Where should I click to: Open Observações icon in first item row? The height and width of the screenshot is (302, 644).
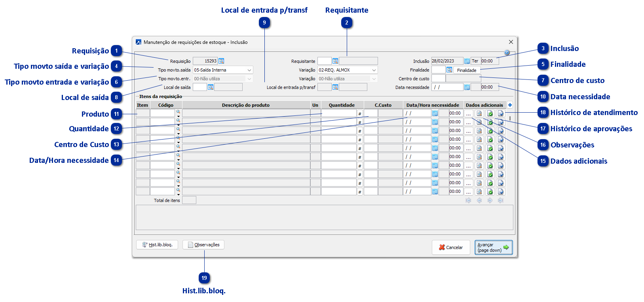pyautogui.click(x=479, y=113)
